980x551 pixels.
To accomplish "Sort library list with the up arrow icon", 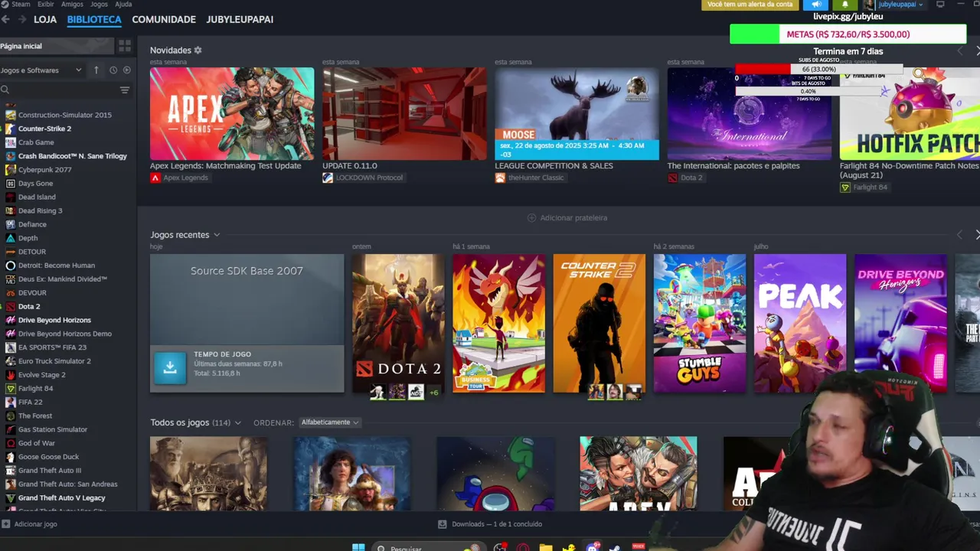I will click(96, 70).
